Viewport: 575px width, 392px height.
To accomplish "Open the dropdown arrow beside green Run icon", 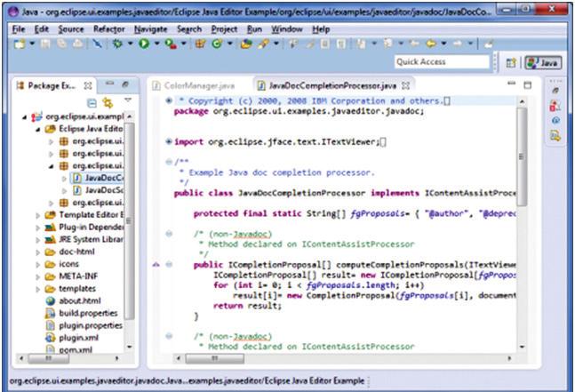I will (156, 44).
